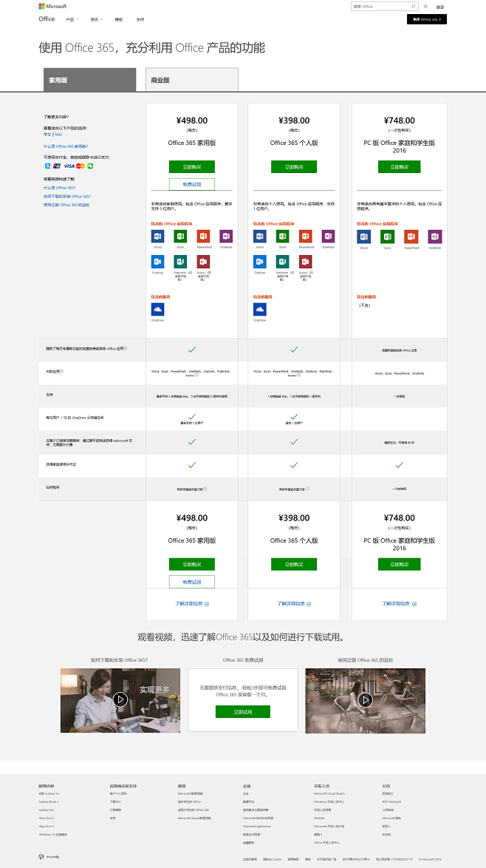Image resolution: width=486 pixels, height=868 pixels.
Task: Open the 使用正版 Office 365 的益处 sidebar link
Action: click(x=66, y=205)
